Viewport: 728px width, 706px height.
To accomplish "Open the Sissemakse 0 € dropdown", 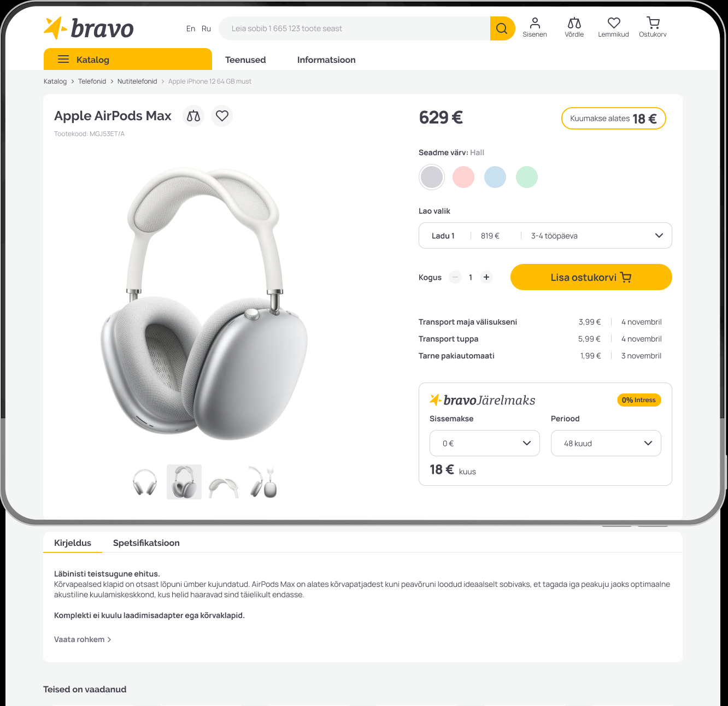I will click(485, 443).
